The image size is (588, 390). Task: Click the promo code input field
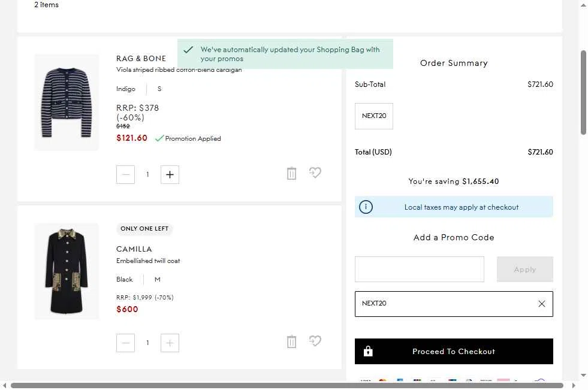419,270
